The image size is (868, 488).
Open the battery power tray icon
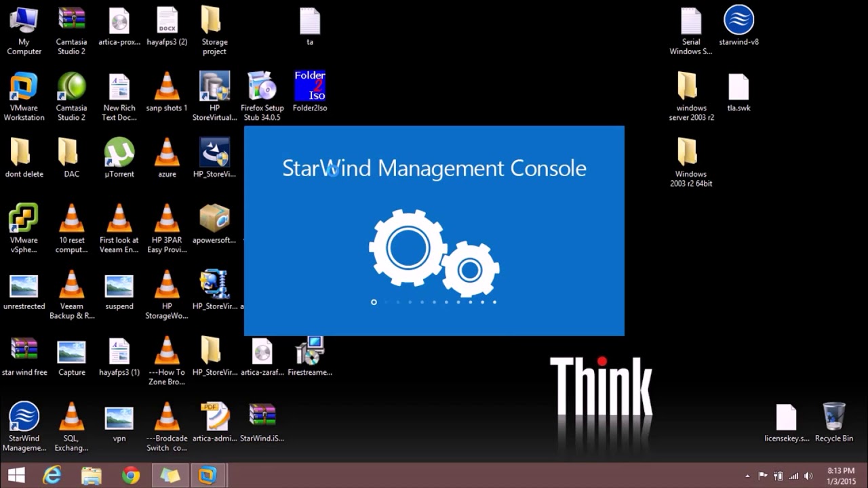click(x=778, y=476)
